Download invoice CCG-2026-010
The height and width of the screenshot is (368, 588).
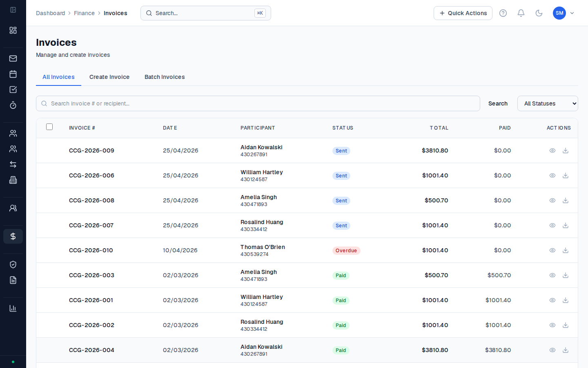(566, 250)
